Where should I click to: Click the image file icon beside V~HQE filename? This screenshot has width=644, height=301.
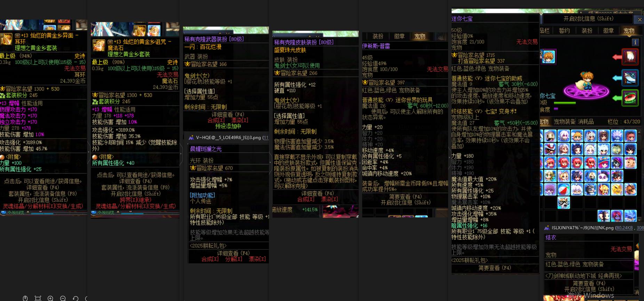[x=191, y=137]
